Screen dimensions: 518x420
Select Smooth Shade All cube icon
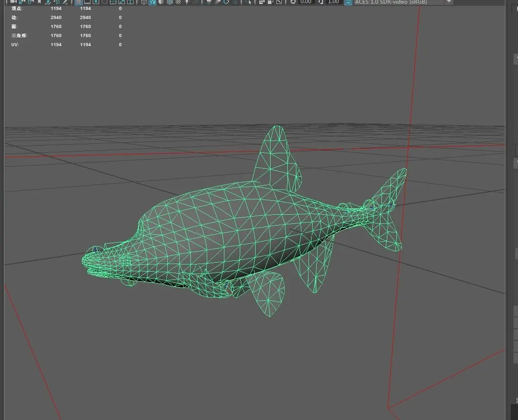[152, 2]
